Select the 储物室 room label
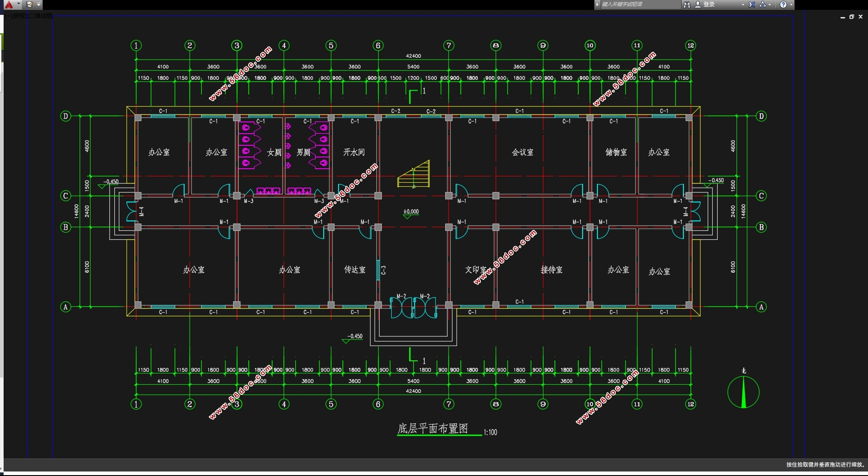Image resolution: width=868 pixels, height=476 pixels. point(616,153)
